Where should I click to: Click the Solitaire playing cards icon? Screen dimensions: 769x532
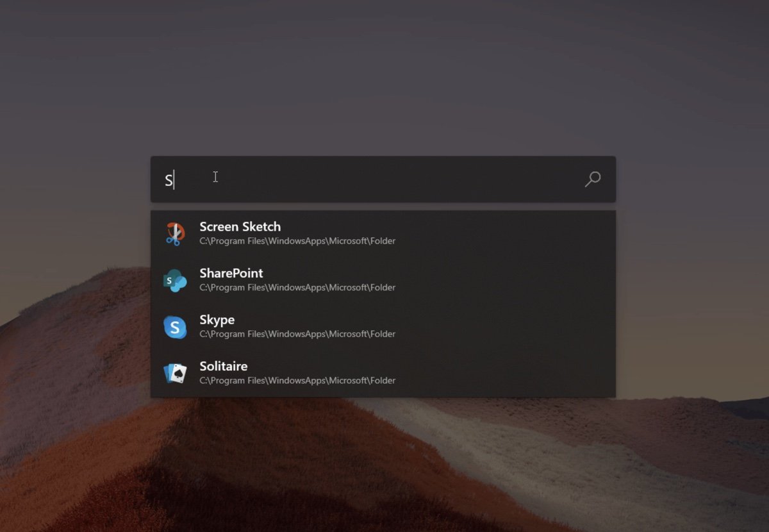click(x=174, y=373)
